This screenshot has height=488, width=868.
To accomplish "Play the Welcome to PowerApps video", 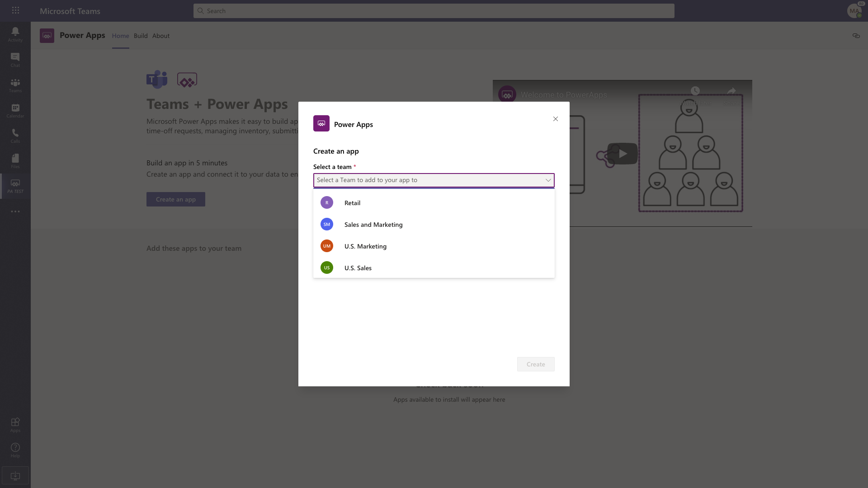I will point(623,153).
